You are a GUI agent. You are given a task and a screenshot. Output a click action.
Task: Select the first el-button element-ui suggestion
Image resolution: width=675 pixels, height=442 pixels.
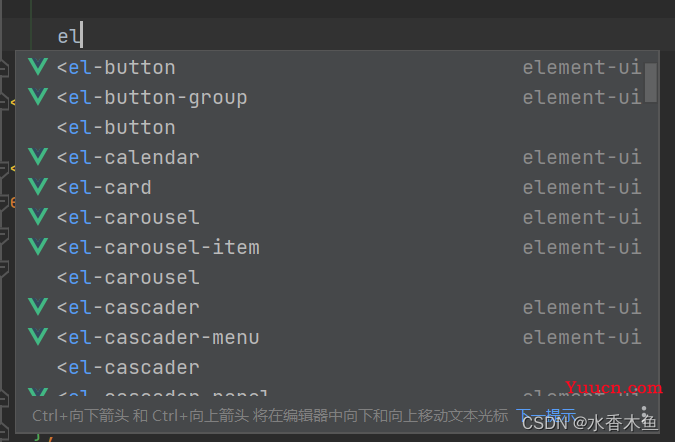[x=330, y=67]
